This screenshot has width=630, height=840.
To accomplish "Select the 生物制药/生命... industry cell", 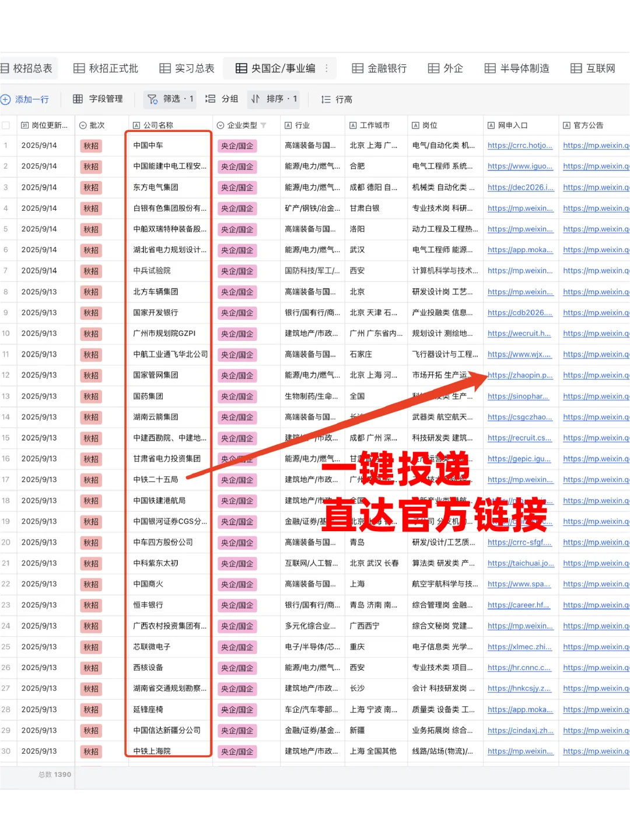I will [313, 396].
